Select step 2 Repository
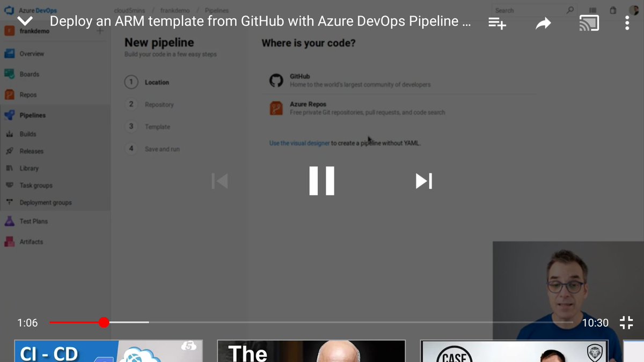 pyautogui.click(x=150, y=105)
